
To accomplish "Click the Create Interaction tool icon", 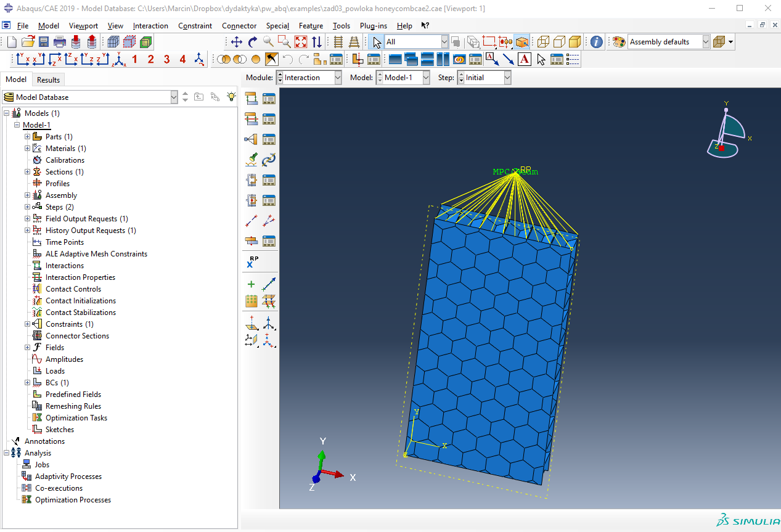I will 251,99.
